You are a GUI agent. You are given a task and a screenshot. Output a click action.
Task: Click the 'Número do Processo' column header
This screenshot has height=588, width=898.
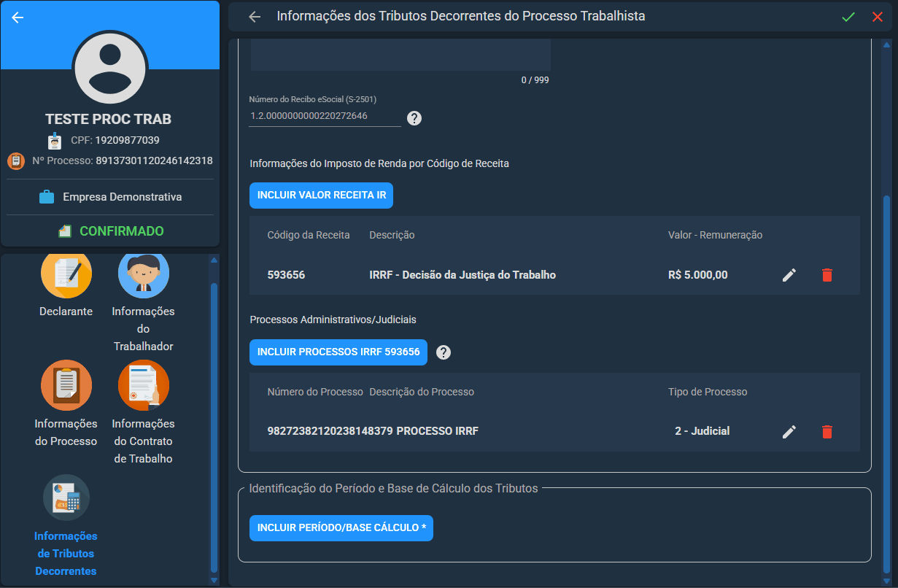point(315,392)
